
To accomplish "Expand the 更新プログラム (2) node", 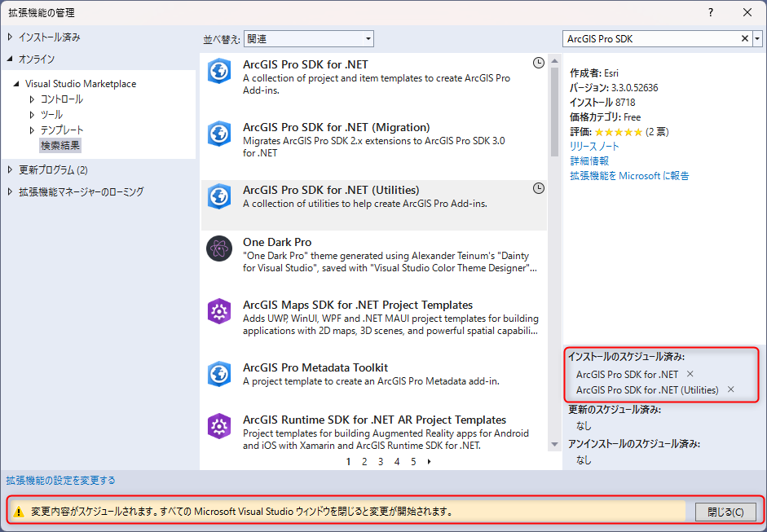I will [11, 170].
